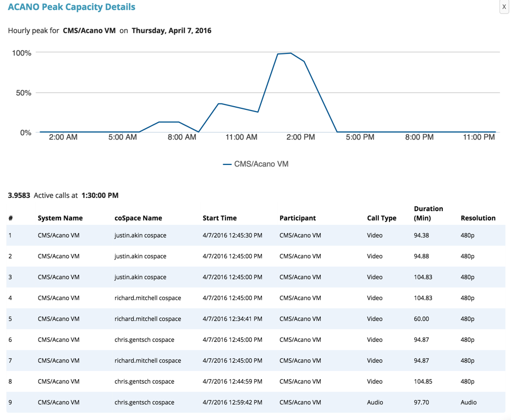The width and height of the screenshot is (511, 420).
Task: Click the Participant column header
Action: point(298,218)
